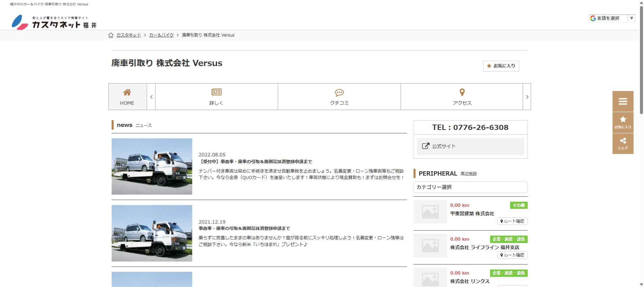Follow the カー&バイク breadcrumb link

161,35
